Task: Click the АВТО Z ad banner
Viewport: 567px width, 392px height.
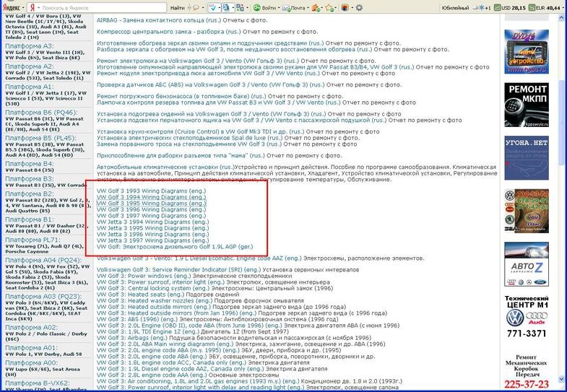Action: click(527, 264)
